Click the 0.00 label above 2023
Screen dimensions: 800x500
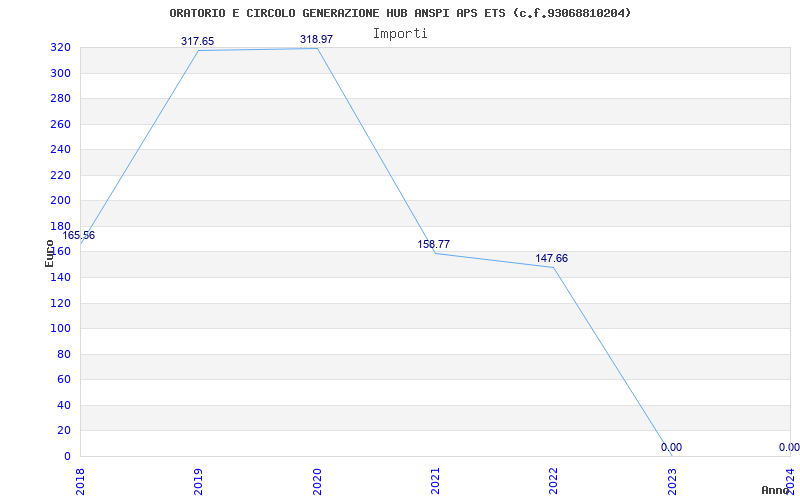[x=671, y=447]
